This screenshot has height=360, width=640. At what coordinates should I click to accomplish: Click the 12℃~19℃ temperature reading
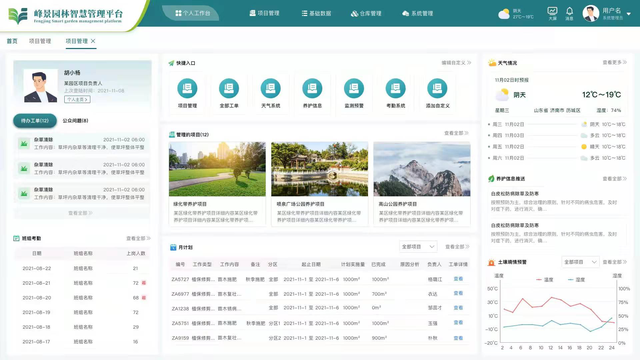(601, 95)
